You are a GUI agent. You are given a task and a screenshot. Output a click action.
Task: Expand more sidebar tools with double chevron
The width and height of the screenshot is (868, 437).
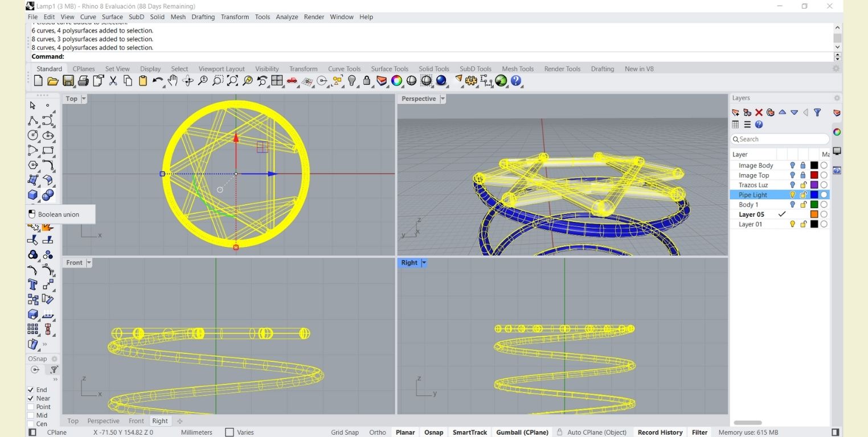[x=45, y=344]
